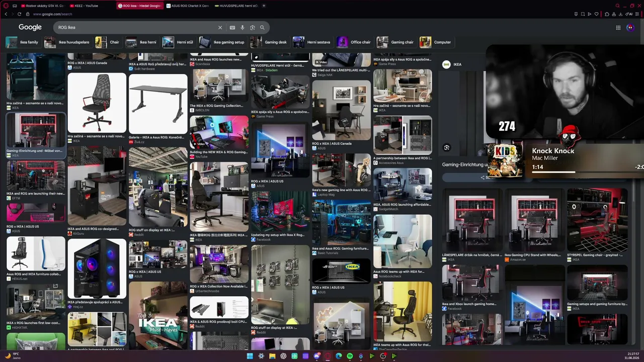Filter images by Chair chip
Image resolution: width=644 pixels, height=362 pixels.
click(x=108, y=42)
